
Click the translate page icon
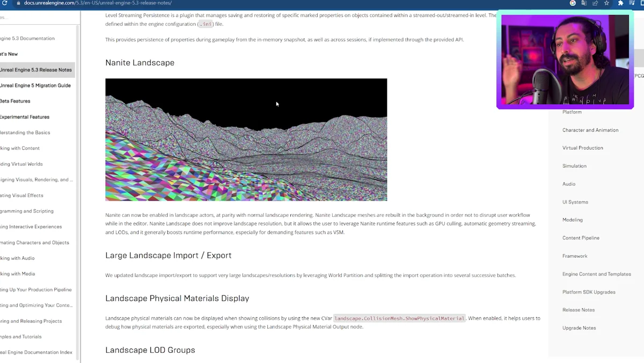point(584,3)
